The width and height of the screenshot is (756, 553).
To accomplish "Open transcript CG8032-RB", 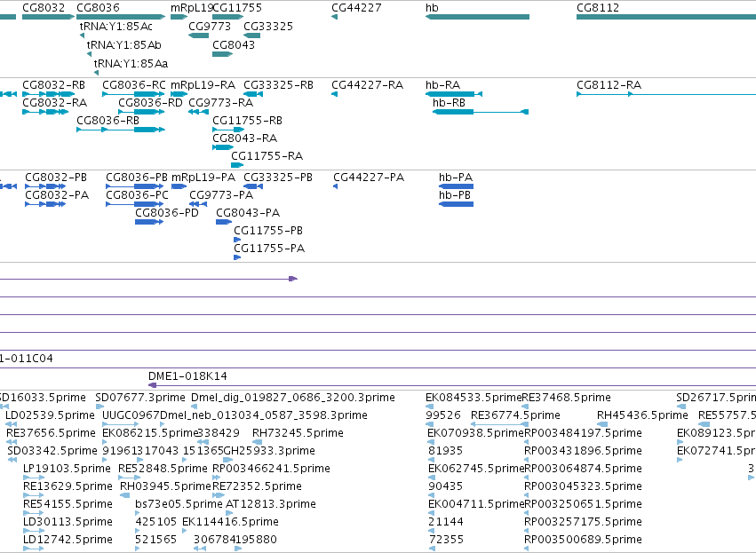I will (x=53, y=85).
